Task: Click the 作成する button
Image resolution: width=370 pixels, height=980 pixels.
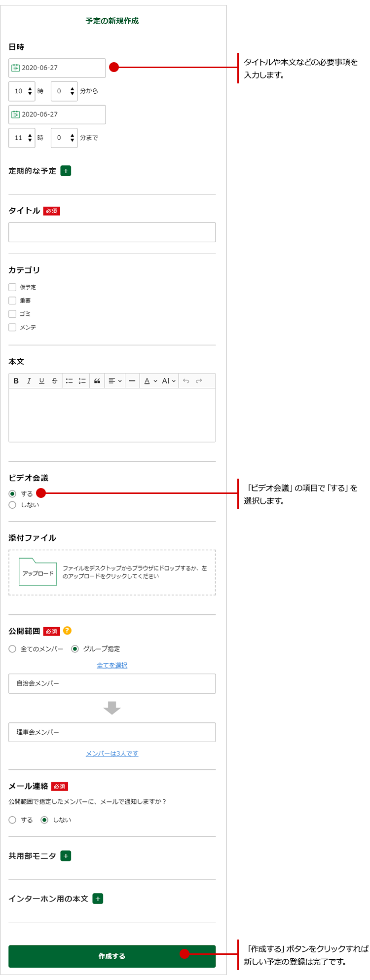Action: pos(112,956)
